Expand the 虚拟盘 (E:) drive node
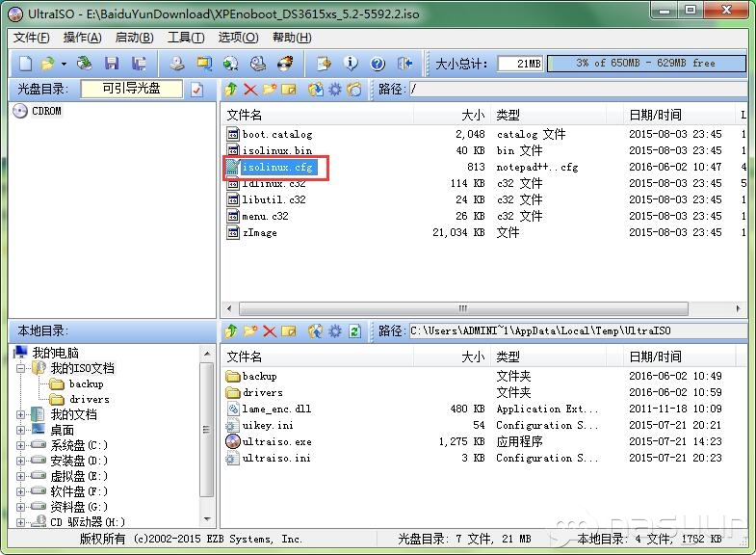 point(21,476)
